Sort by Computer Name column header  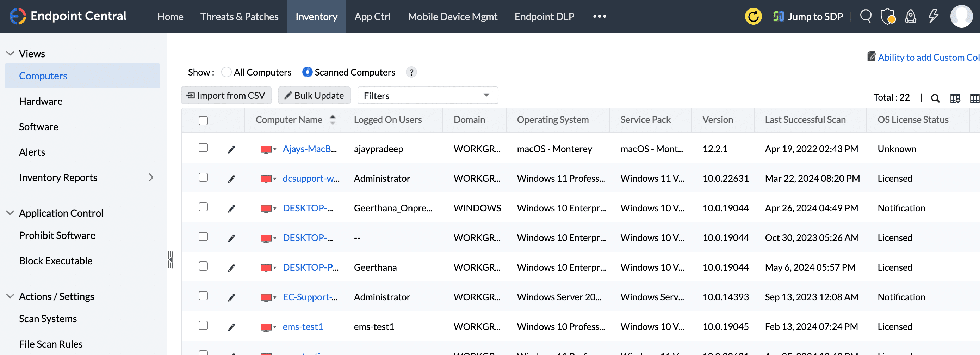coord(289,120)
